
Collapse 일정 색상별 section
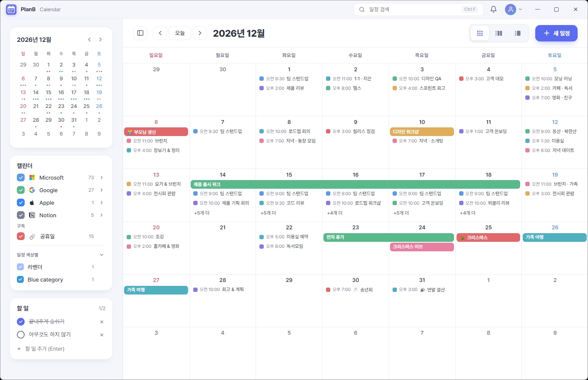[x=102, y=255]
